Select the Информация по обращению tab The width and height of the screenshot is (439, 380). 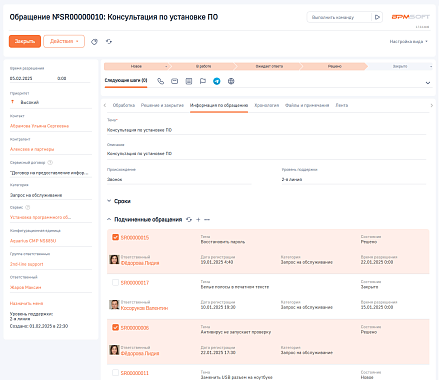(x=219, y=105)
